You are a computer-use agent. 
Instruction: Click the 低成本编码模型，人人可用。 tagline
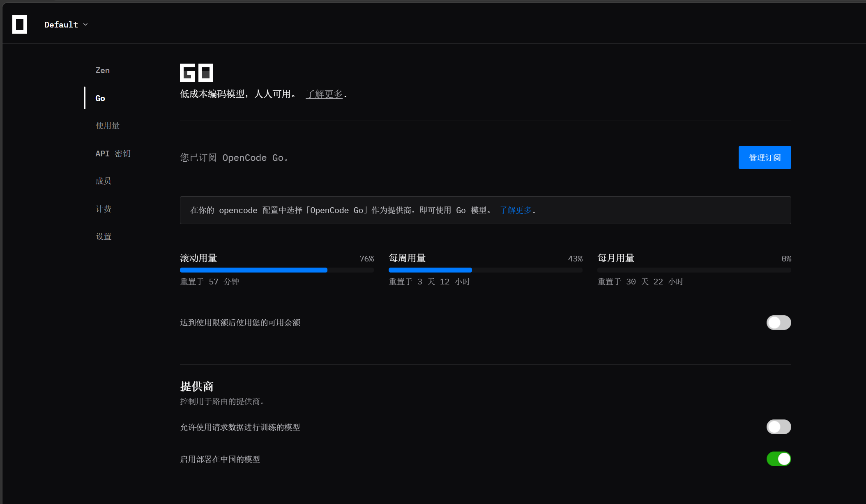(x=238, y=94)
